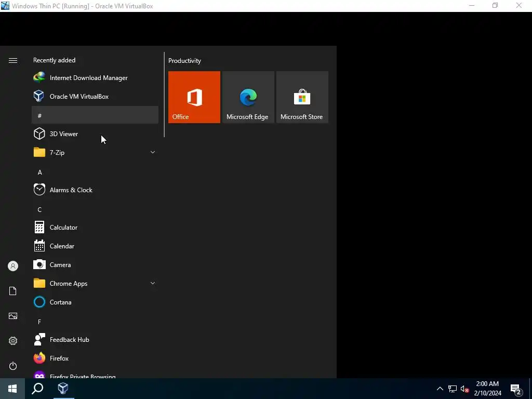Click the 'F' letter group header
The width and height of the screenshot is (532, 399).
tap(39, 322)
